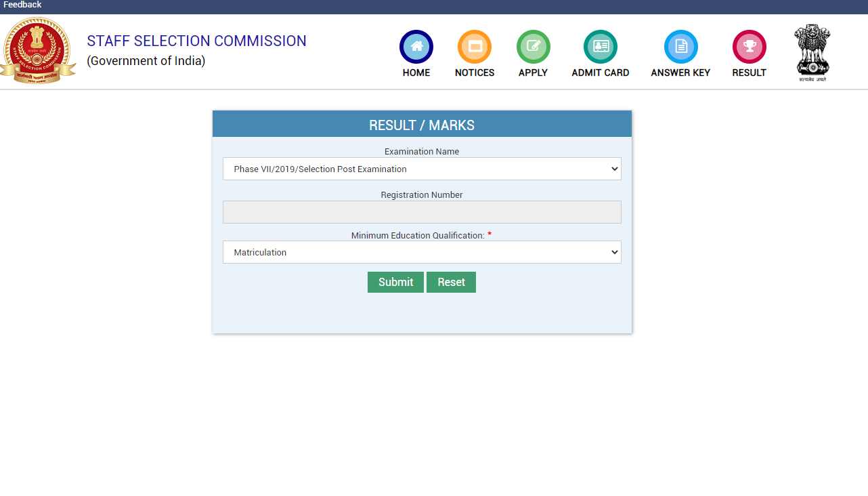Open the Admit Card ID icon
Screen dimensions: 868x496
click(x=600, y=47)
